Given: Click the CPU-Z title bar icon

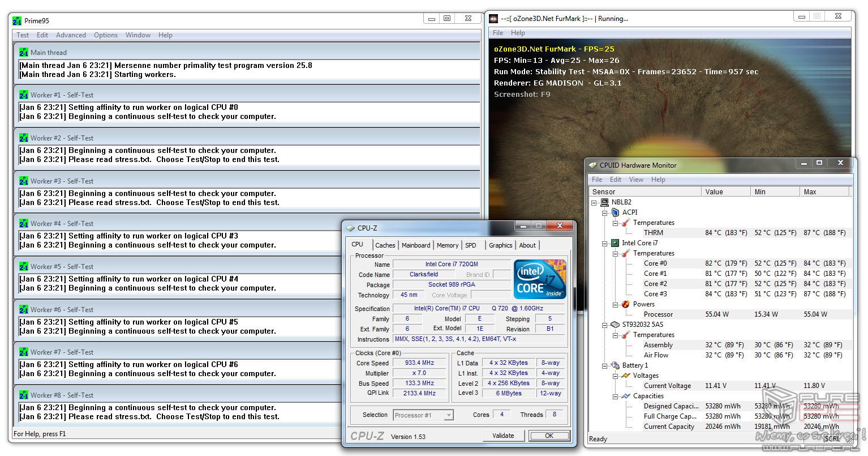Looking at the screenshot, I should pyautogui.click(x=350, y=228).
